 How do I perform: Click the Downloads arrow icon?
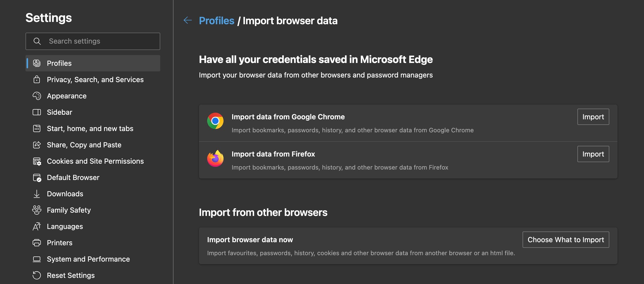click(x=37, y=194)
